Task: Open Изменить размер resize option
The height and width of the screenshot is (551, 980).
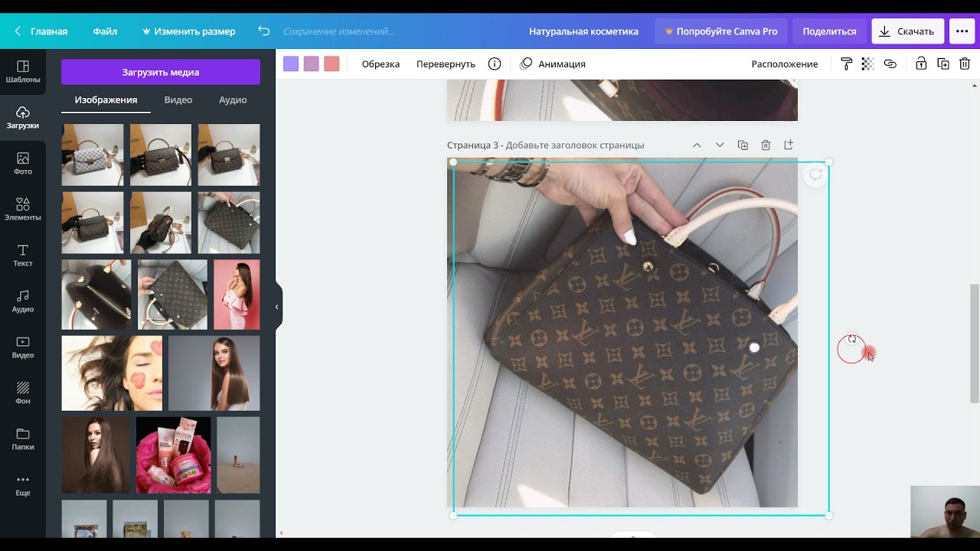Action: pyautogui.click(x=188, y=31)
